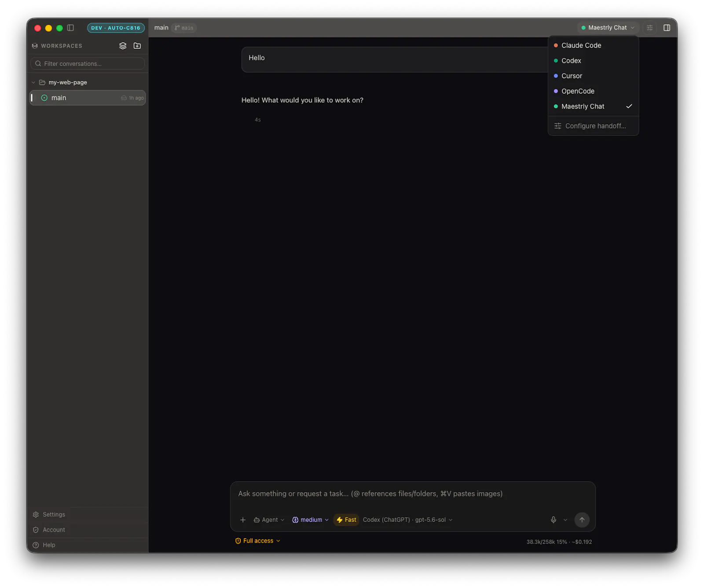The image size is (704, 588).
Task: Click the 'Hello! What would you like to work on?' reply
Action: tap(302, 100)
